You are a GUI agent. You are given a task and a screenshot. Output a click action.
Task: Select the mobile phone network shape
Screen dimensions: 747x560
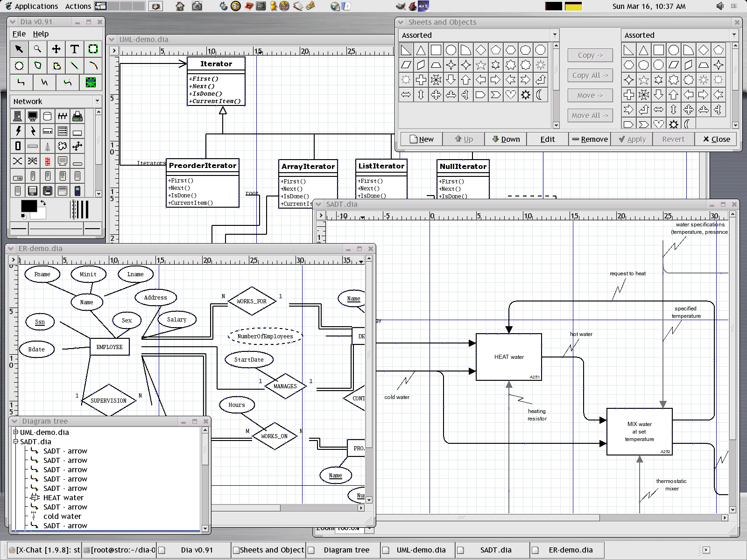pyautogui.click(x=78, y=190)
